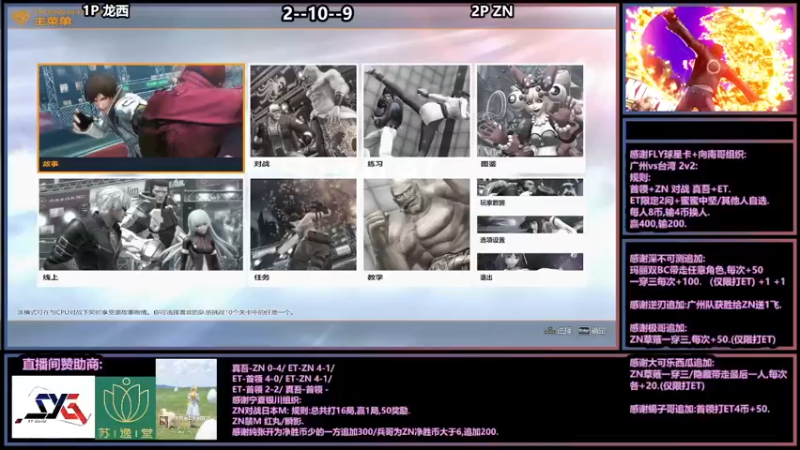Viewport: 800px width, 450px height.
Task: Click the 感谢宁夏银川组织 line
Action: [267, 400]
